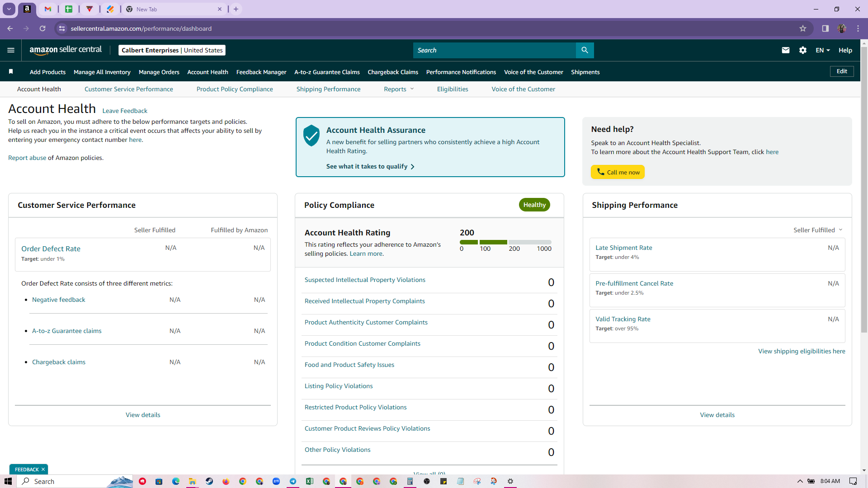The width and height of the screenshot is (868, 488).
Task: Open Steam from the taskbar
Action: coord(209,481)
